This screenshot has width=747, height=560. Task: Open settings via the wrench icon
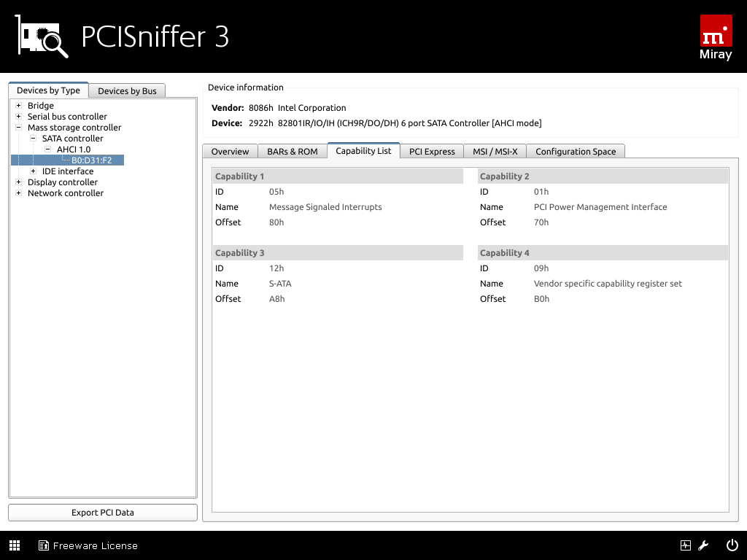(x=704, y=545)
